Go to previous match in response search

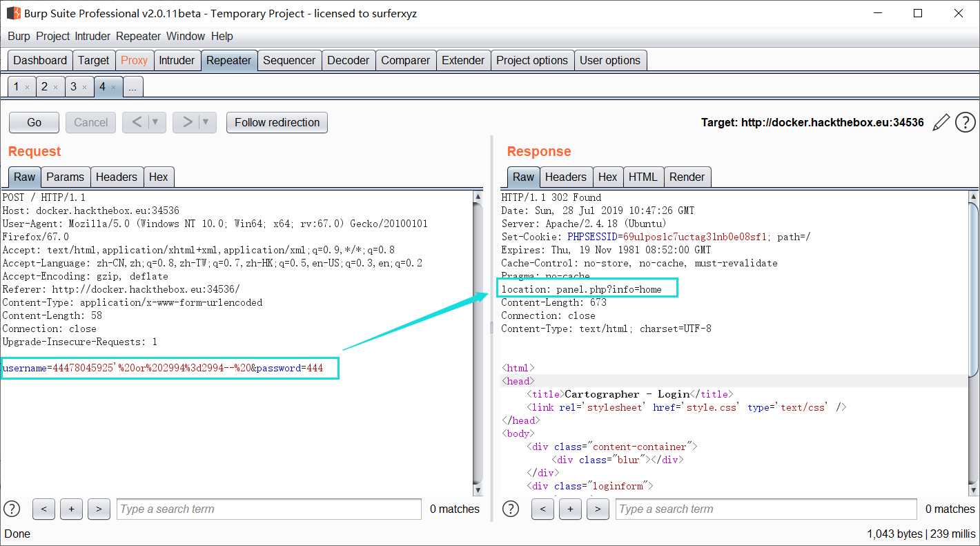point(542,509)
